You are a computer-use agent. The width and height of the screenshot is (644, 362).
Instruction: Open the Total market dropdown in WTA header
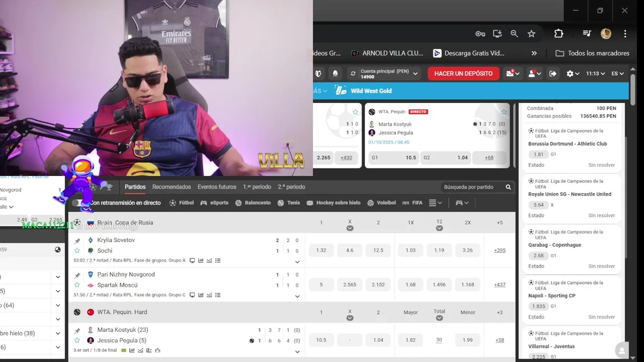click(439, 318)
